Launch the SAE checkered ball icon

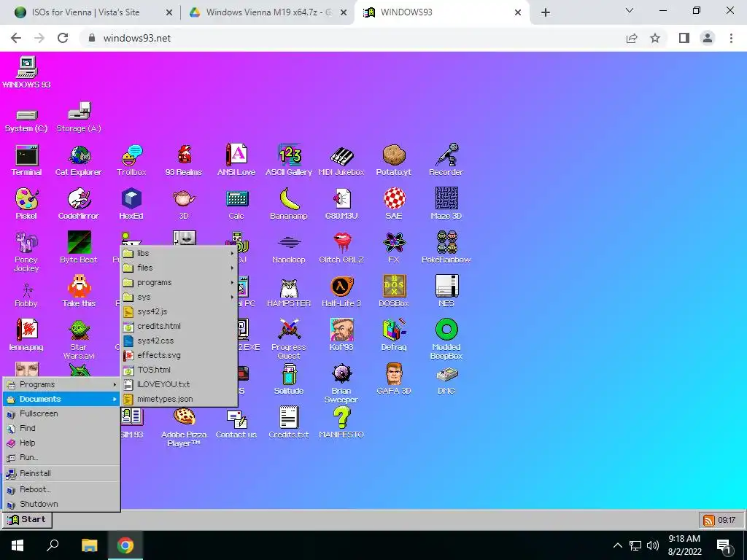coord(394,204)
